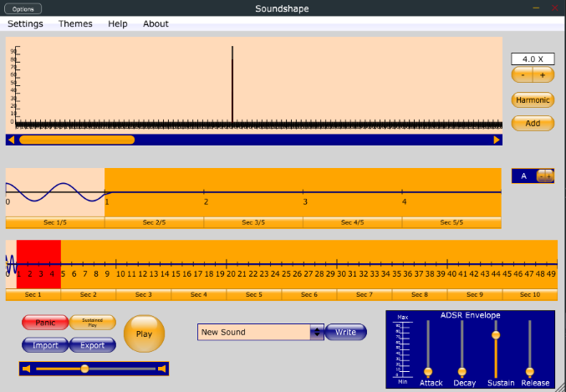
Task: Select the Sec 1/5 segment
Action: (x=55, y=222)
